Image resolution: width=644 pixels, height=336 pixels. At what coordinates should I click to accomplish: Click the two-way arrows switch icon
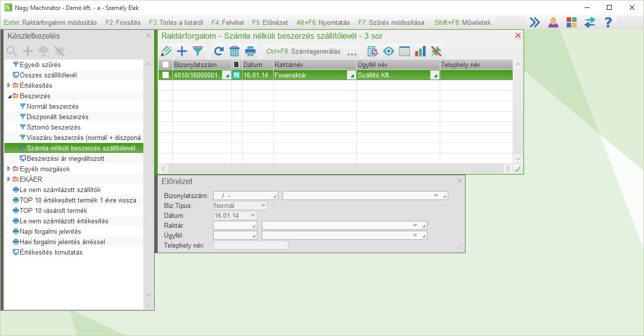click(x=590, y=22)
